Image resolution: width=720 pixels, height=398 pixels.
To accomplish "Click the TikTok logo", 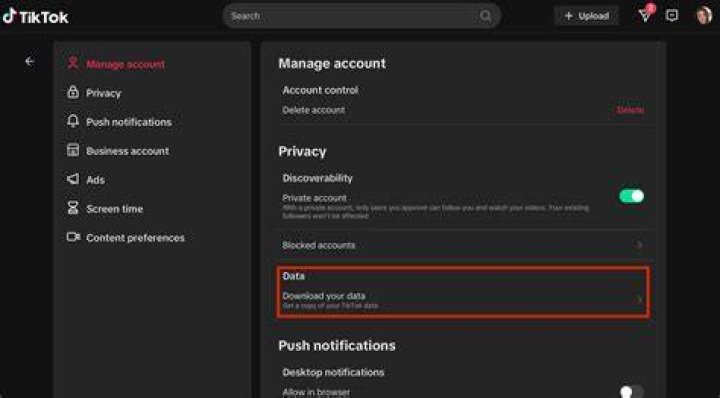I will (35, 17).
